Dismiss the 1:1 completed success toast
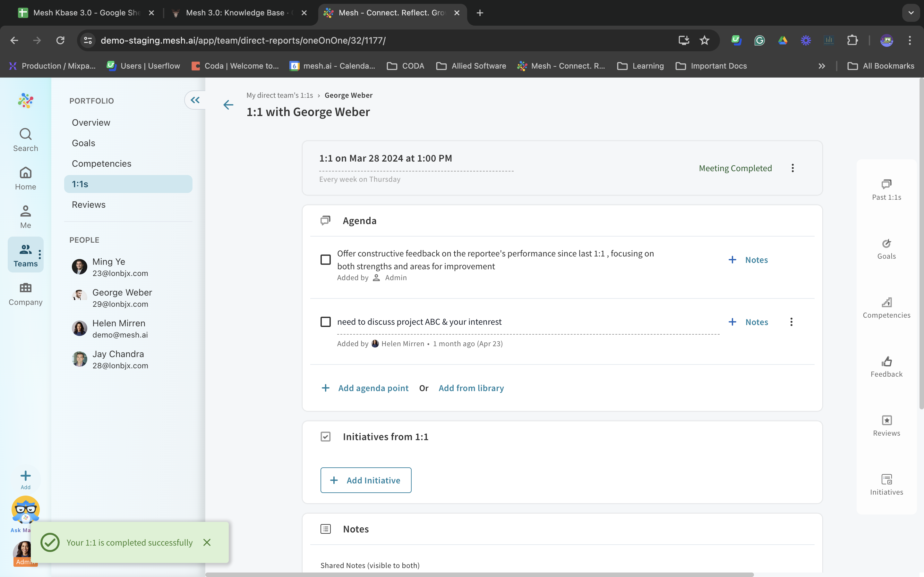 (x=207, y=542)
